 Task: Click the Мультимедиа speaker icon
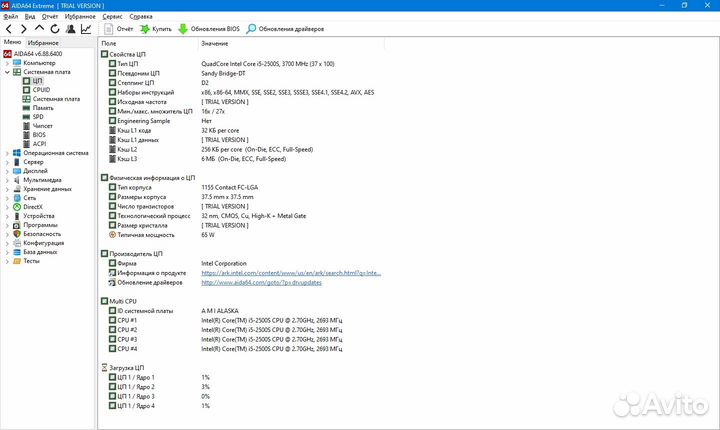point(17,180)
